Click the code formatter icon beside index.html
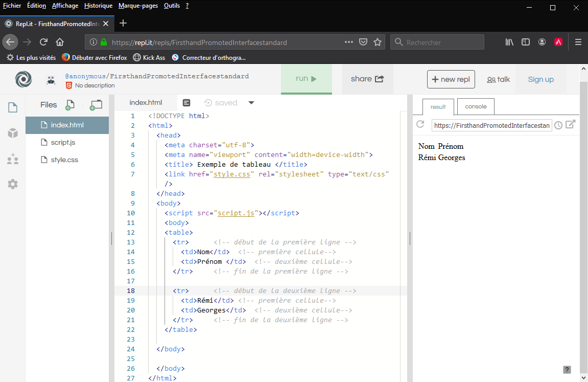This screenshot has height=382, width=588. coord(186,103)
